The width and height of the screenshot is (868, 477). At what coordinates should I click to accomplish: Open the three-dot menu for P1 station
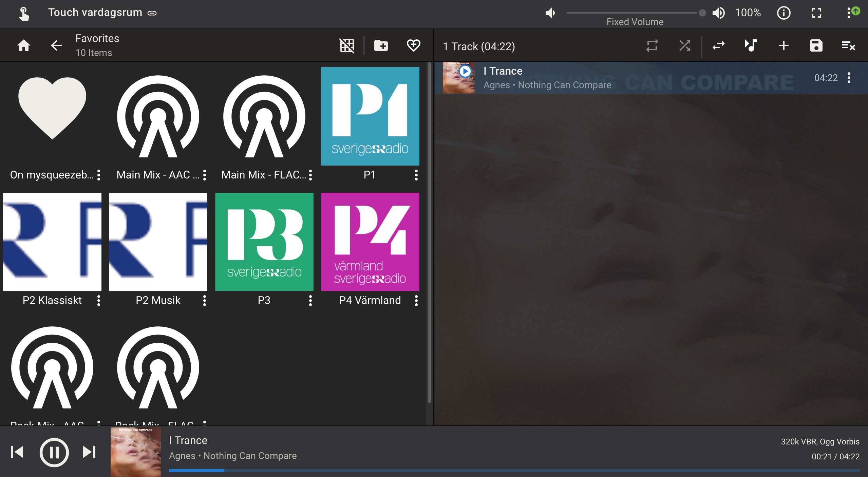coord(416,175)
